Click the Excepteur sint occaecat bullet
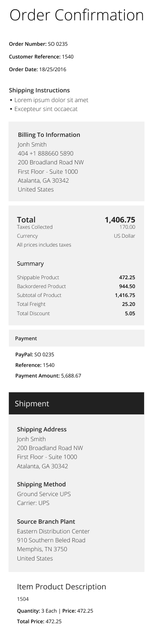The width and height of the screenshot is (153, 644). click(43, 109)
